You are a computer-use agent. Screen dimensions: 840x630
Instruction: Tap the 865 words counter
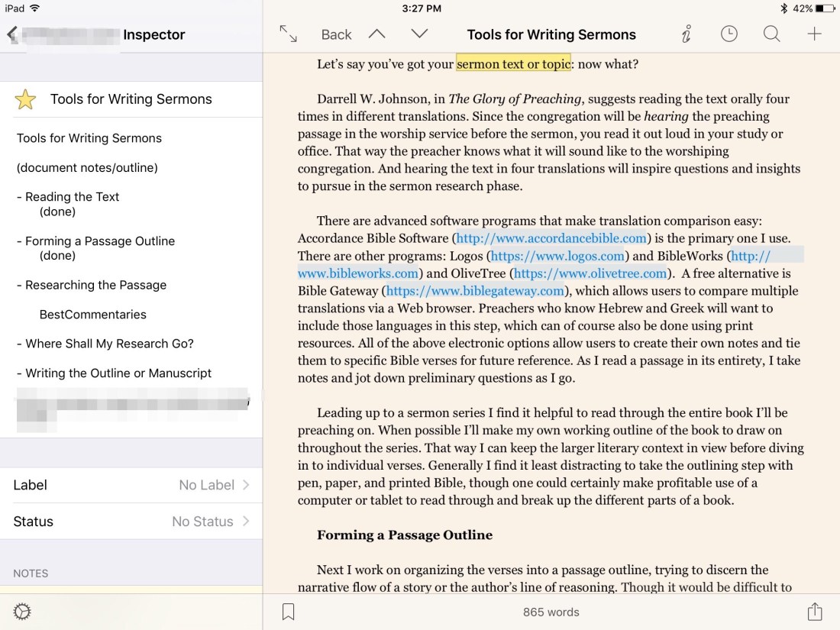coord(551,611)
